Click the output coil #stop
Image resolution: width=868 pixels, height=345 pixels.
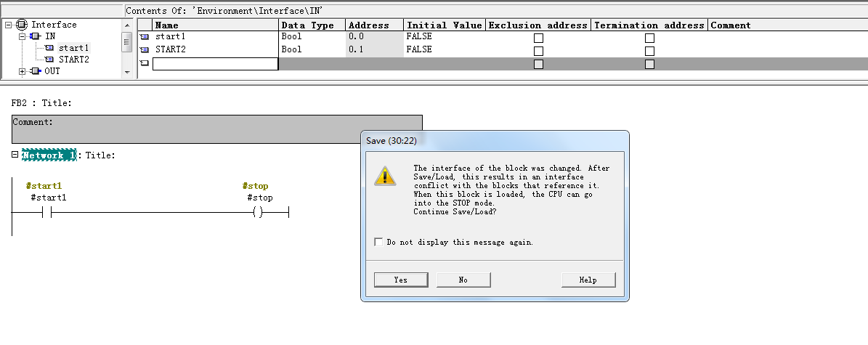coord(257,212)
